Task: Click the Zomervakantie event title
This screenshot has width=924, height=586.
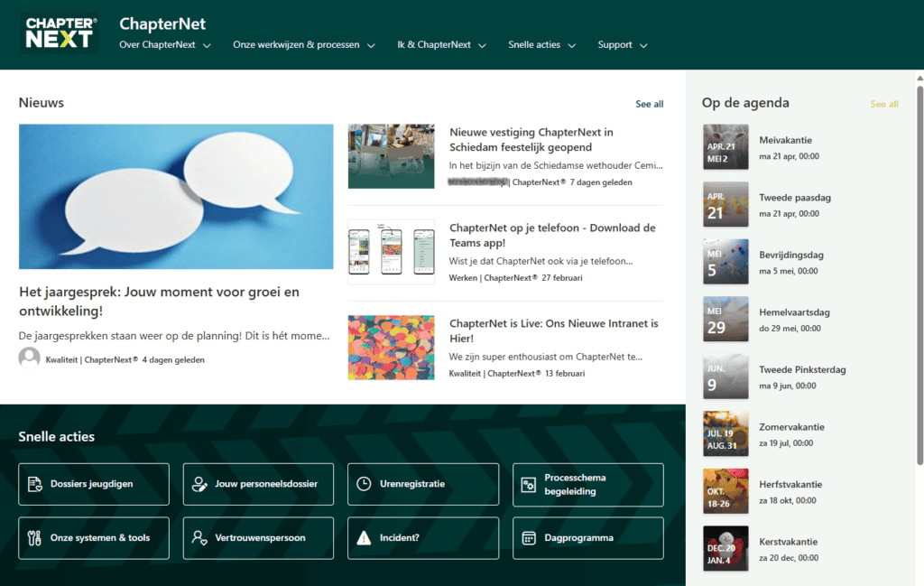Action: pyautogui.click(x=792, y=427)
